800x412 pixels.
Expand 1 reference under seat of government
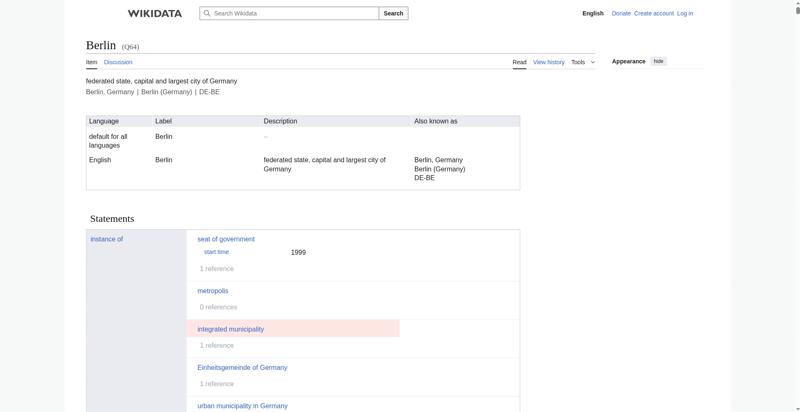(216, 269)
